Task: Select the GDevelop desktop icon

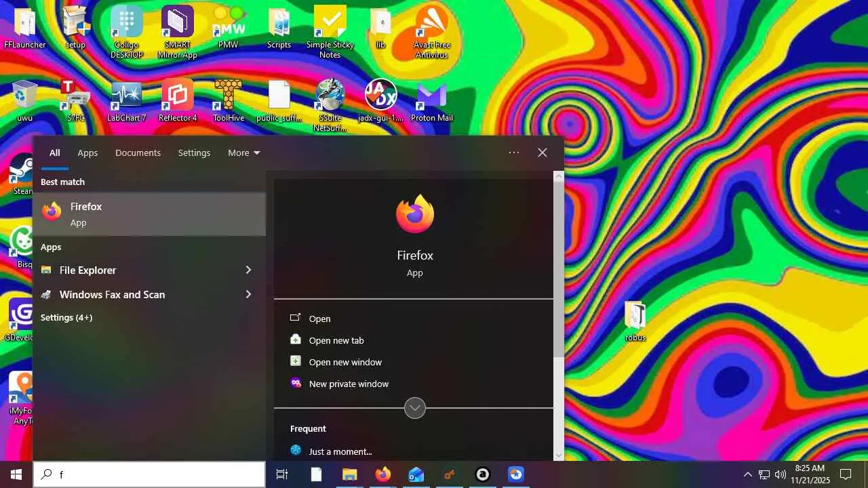Action: point(20,321)
